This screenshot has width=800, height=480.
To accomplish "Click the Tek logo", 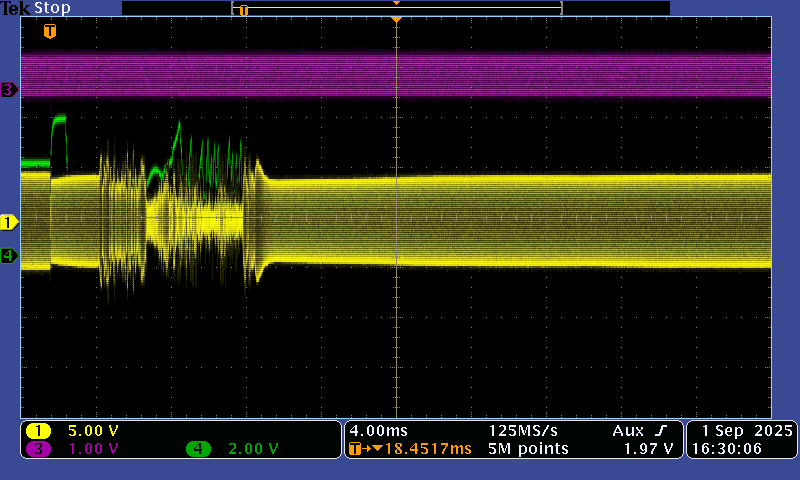I will pos(16,8).
